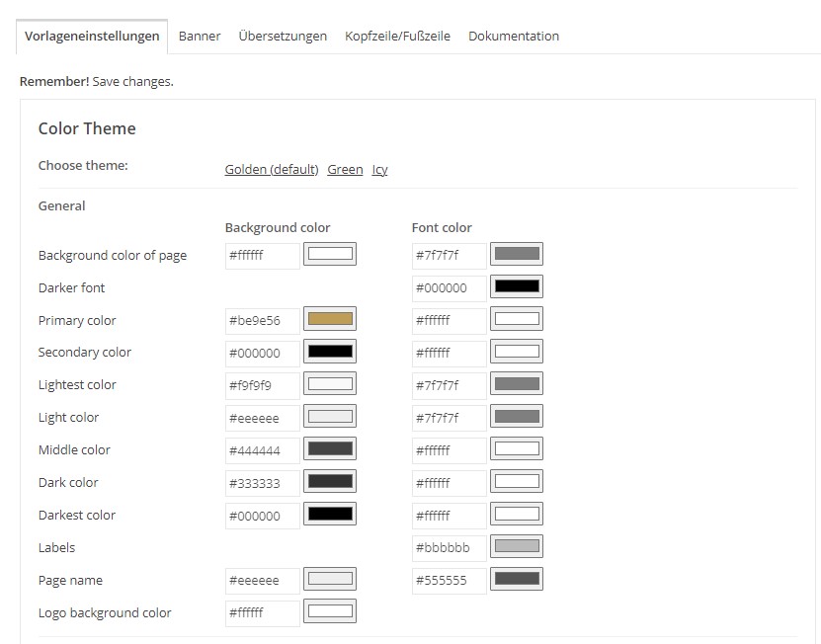Open page background color swatch picker
The height and width of the screenshot is (644, 821).
(330, 254)
